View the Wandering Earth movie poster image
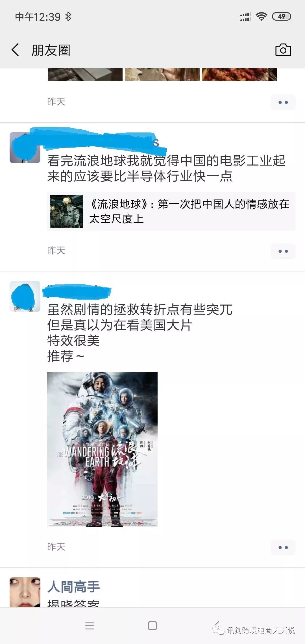 [x=102, y=449]
